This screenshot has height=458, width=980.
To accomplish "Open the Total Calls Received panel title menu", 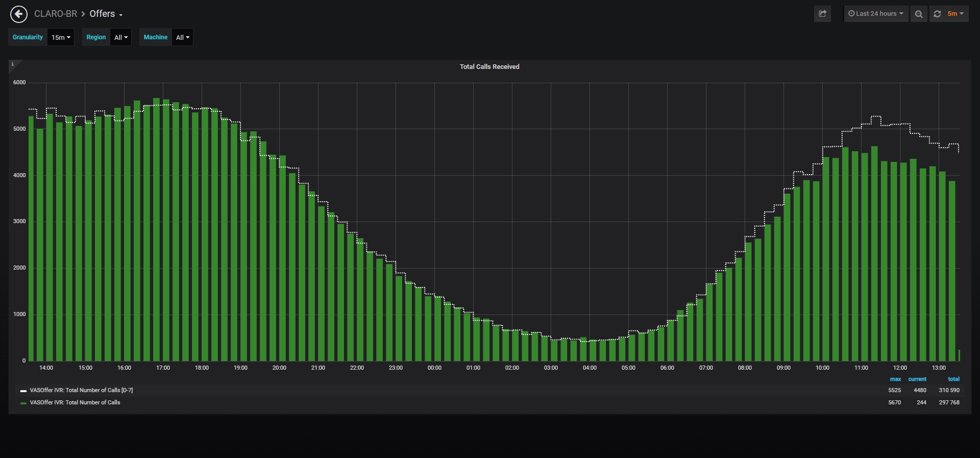I will click(489, 67).
